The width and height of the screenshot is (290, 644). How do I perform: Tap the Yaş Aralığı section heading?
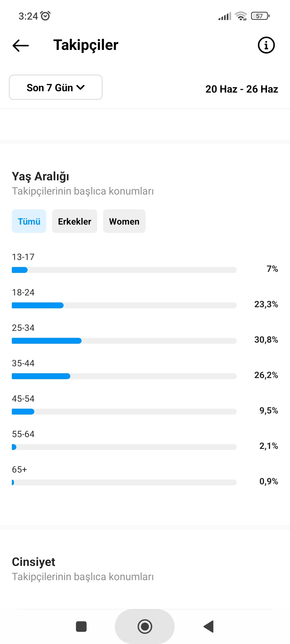tap(41, 177)
